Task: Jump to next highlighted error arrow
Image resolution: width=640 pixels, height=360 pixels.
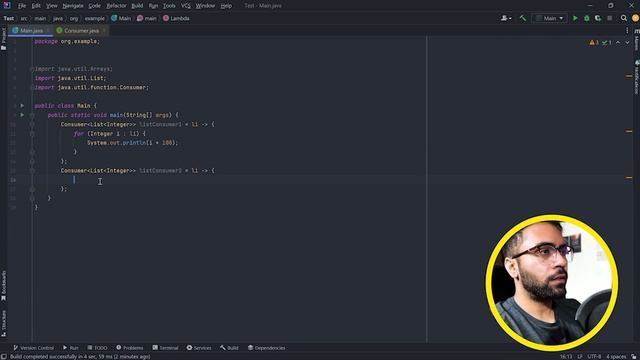Action: point(627,42)
